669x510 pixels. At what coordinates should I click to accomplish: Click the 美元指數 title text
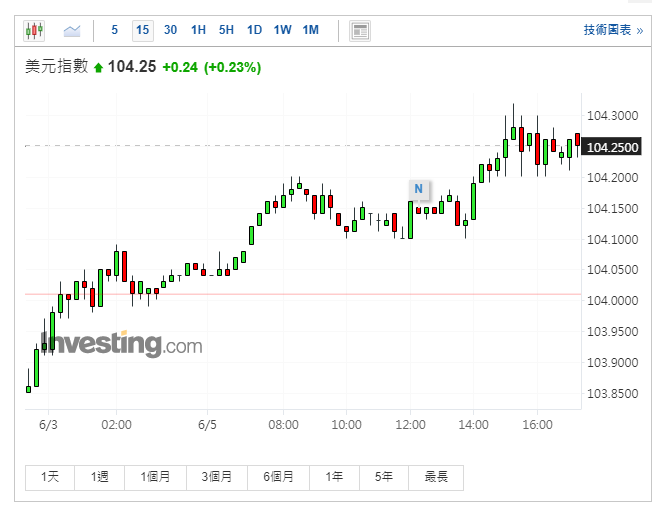point(57,67)
